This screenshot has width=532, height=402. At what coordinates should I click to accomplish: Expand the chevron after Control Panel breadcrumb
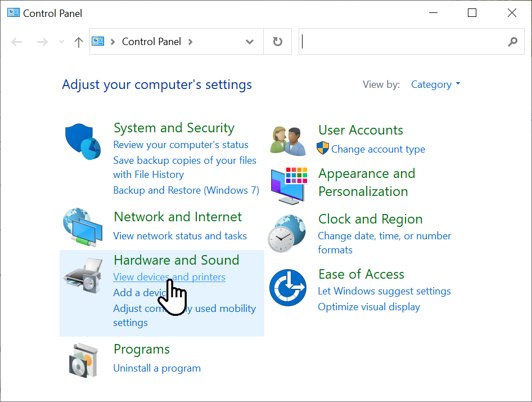(x=190, y=42)
